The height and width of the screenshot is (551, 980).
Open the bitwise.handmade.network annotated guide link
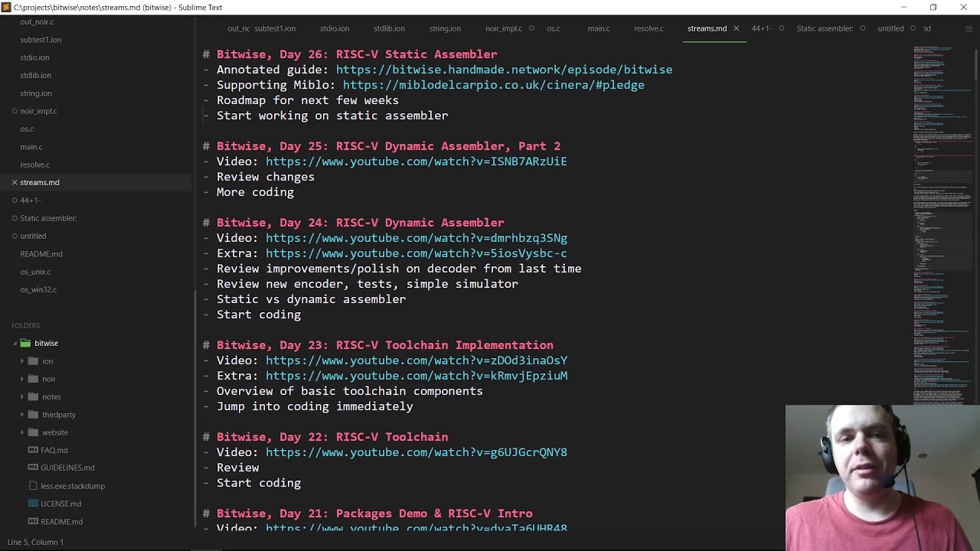point(504,70)
